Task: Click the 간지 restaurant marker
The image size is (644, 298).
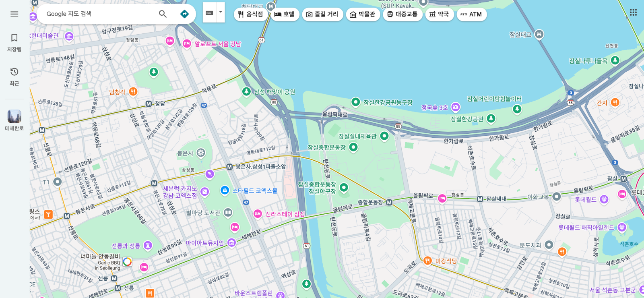Action: [615, 103]
